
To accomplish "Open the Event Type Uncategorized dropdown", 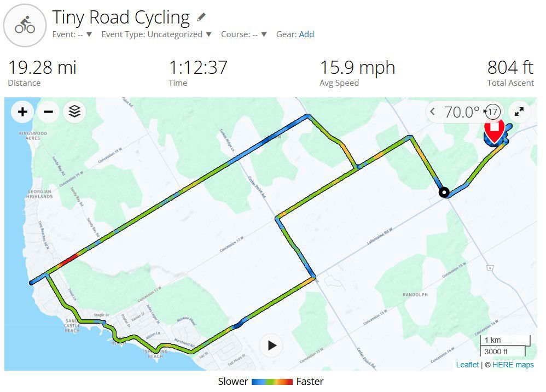I will [156, 34].
